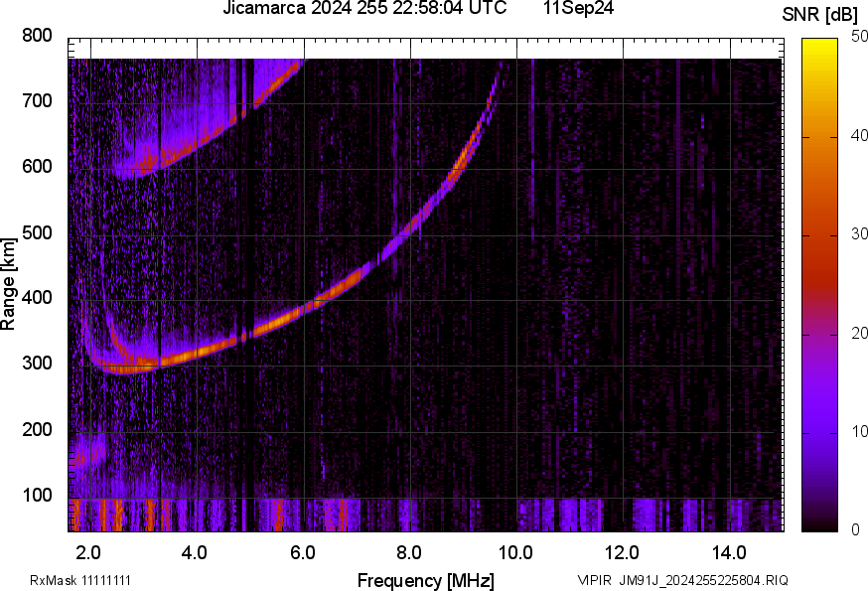Click the 600 tick on the range axis
This screenshot has width=868, height=591.
(x=38, y=168)
